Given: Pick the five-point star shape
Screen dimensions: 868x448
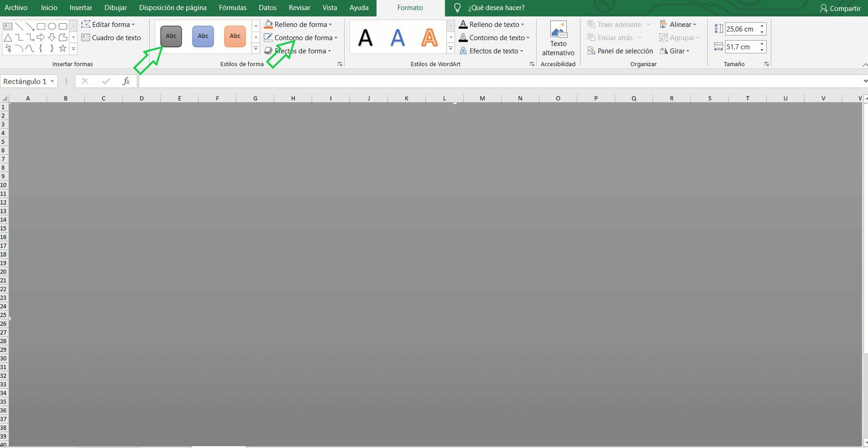Looking at the screenshot, I should click(63, 48).
